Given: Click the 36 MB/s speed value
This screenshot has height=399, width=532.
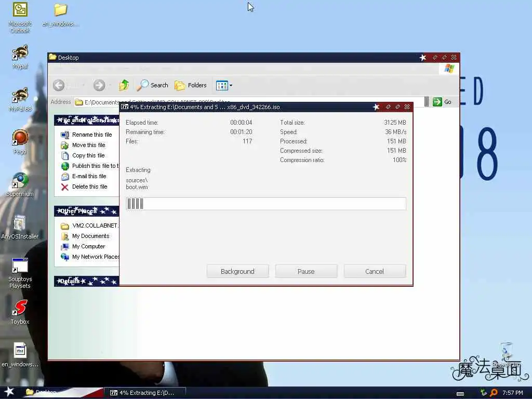Looking at the screenshot, I should [395, 132].
